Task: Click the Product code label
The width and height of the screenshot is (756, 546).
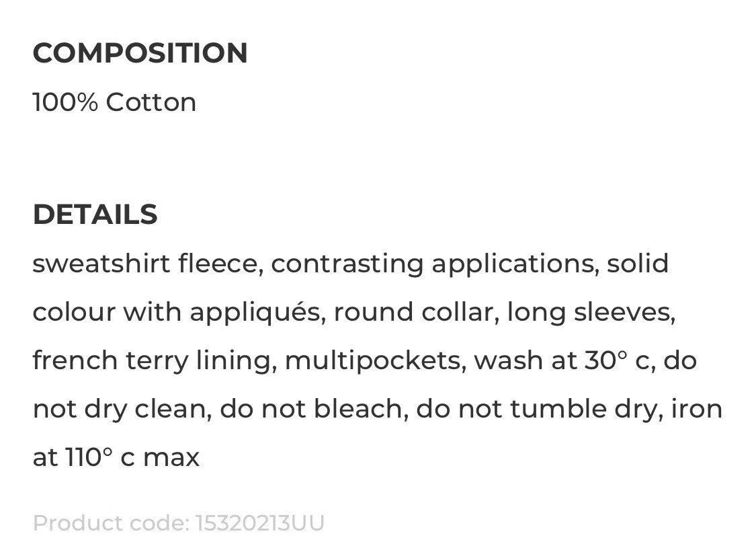Action: pyautogui.click(x=111, y=523)
